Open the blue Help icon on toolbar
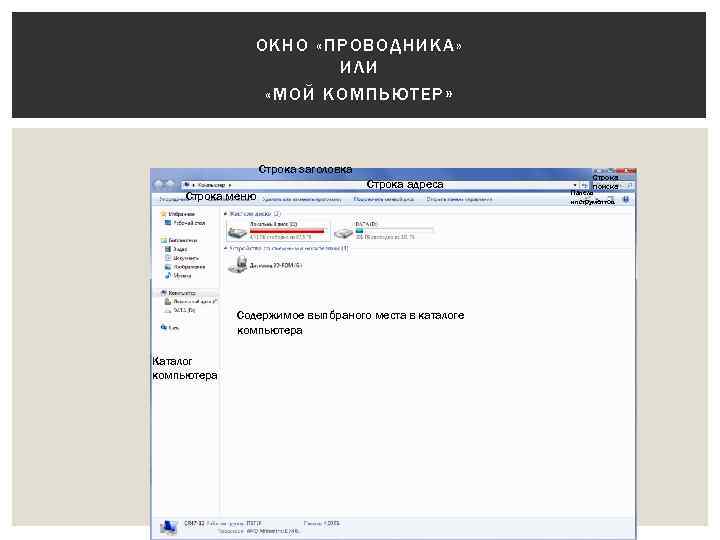Screen dimensions: 720x540 click(x=625, y=200)
